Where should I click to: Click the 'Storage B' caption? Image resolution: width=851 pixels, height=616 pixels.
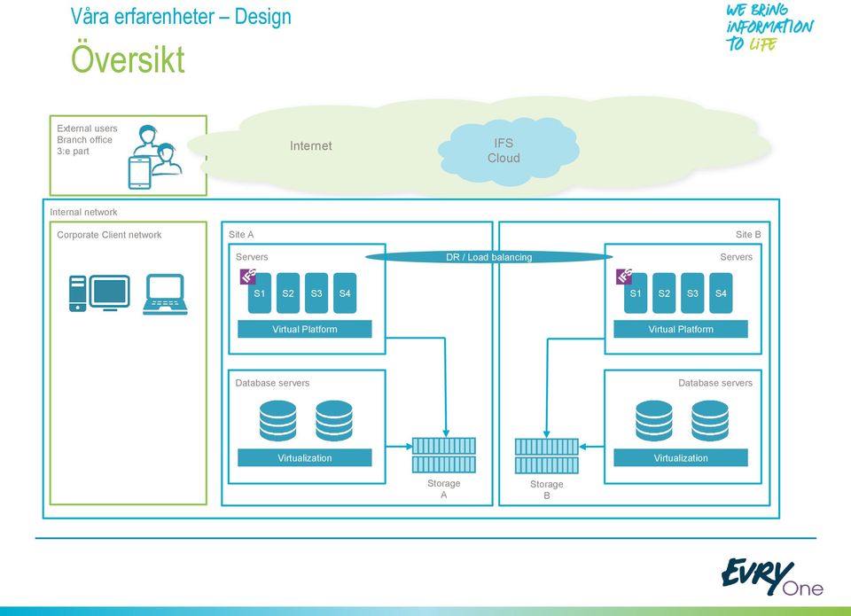(547, 490)
